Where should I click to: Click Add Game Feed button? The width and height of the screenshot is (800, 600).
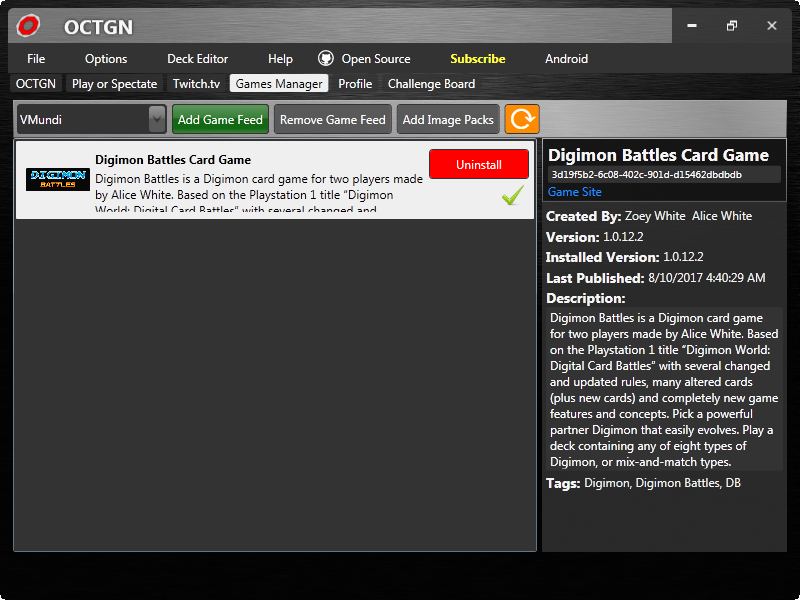pos(220,119)
